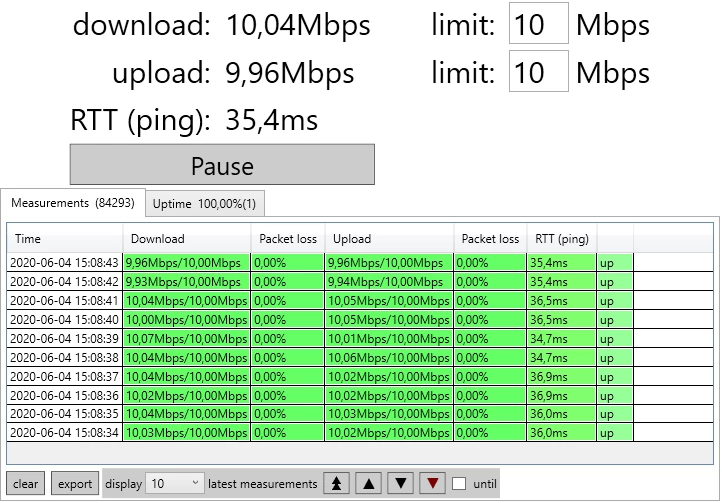Click the download cell 10,03Mbps/10,00Mbps
This screenshot has width=722, height=503.
pos(187,433)
